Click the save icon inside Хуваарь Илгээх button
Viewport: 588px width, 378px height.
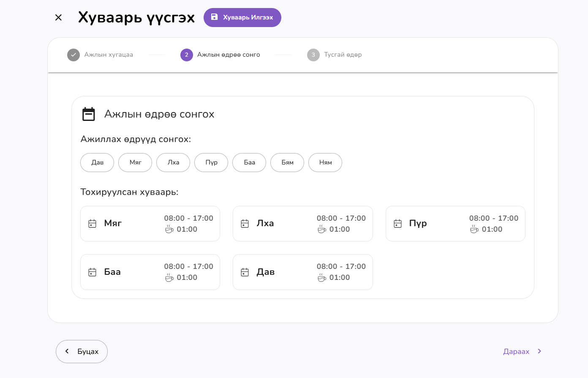215,17
